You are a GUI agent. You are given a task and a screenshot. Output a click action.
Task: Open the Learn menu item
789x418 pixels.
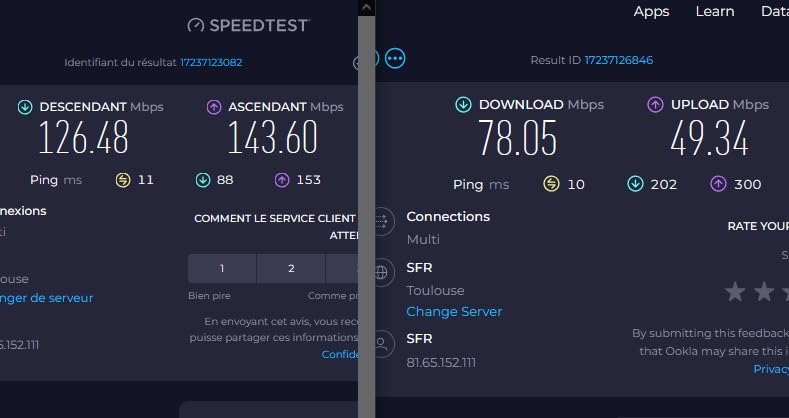[715, 11]
